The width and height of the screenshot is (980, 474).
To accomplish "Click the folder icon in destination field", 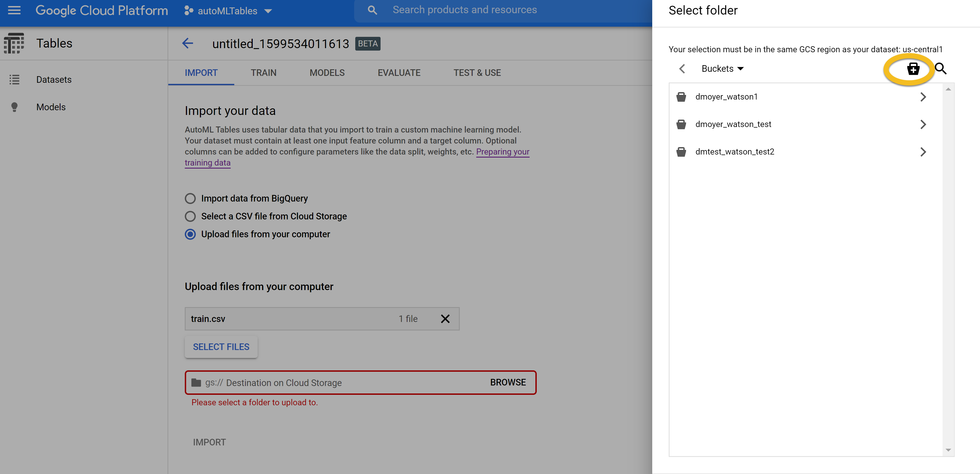I will click(196, 382).
